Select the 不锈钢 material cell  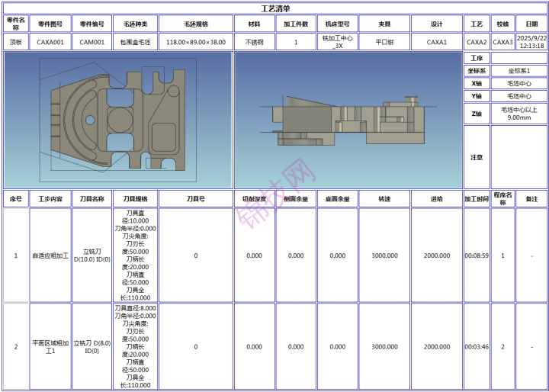coord(254,43)
